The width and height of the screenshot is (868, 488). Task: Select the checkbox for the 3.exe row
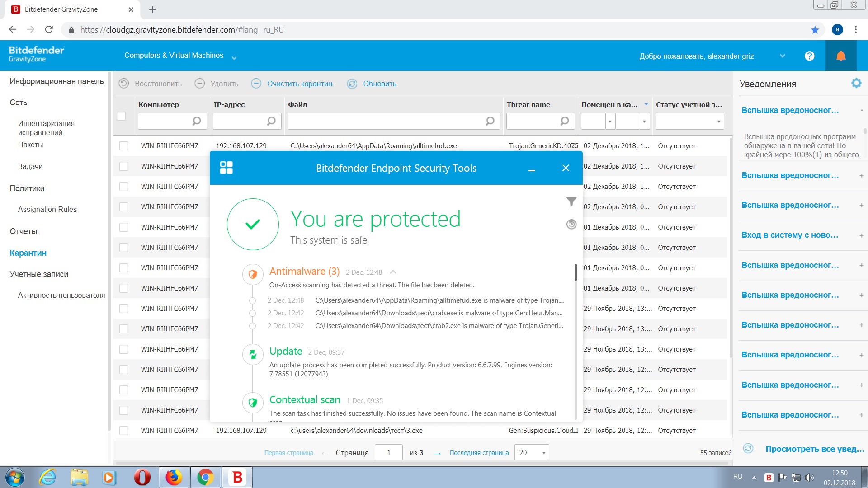[123, 431]
